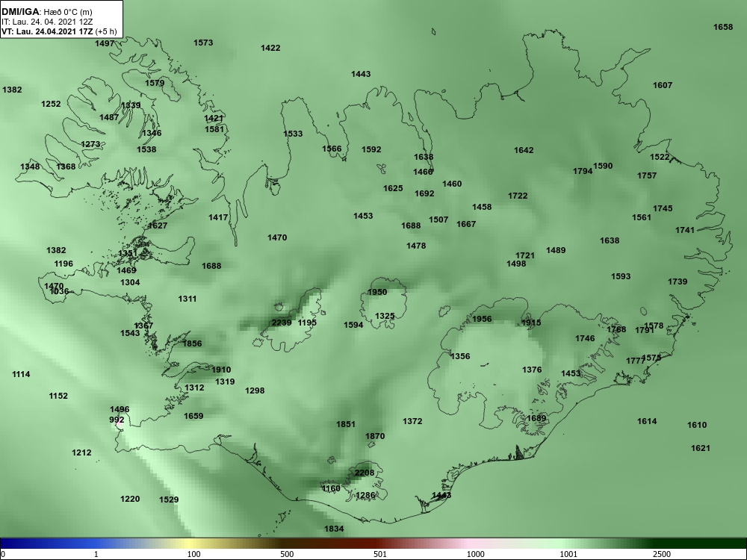Pick the 1422 value over the sea
The width and height of the screenshot is (747, 560).
(270, 48)
